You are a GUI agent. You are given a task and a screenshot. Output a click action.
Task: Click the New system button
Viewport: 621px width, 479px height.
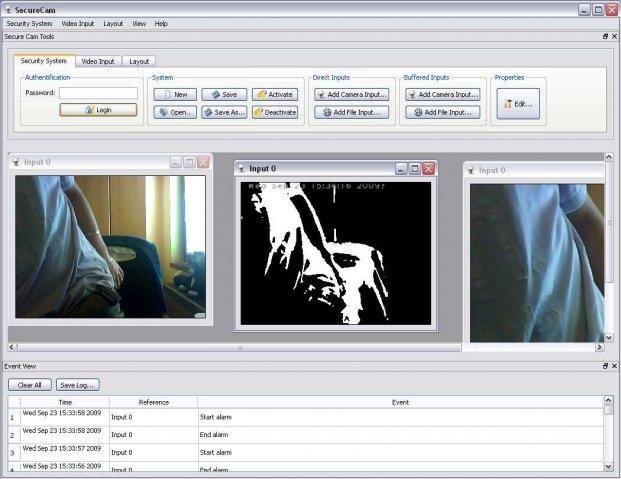175,94
